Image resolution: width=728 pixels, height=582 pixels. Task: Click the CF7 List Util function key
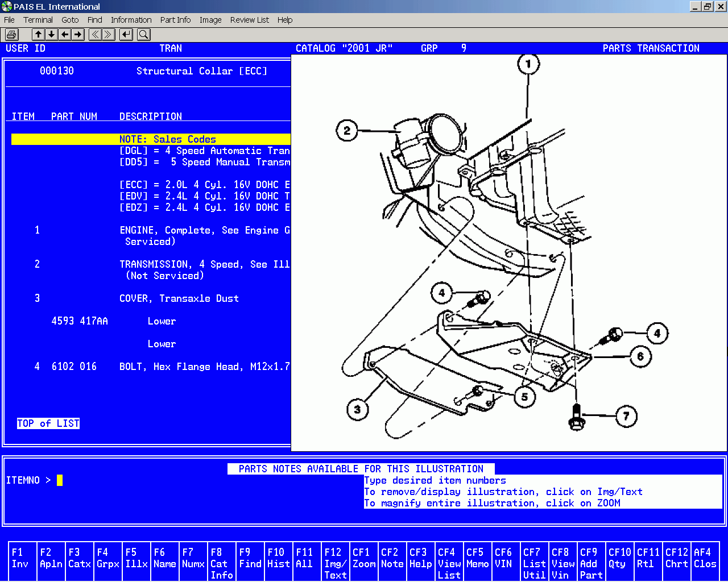click(x=535, y=562)
